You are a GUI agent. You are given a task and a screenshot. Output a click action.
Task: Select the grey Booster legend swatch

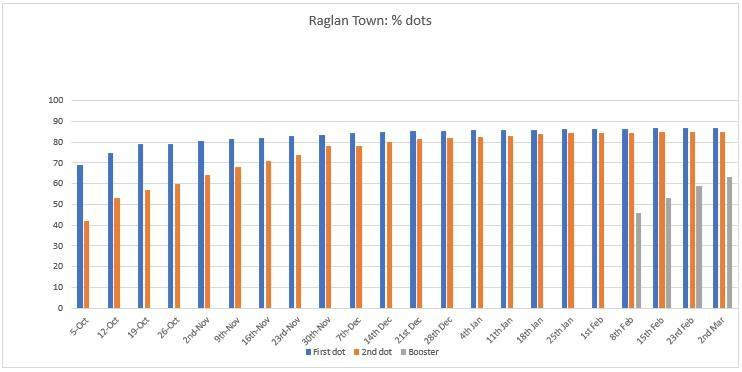pyautogui.click(x=403, y=352)
